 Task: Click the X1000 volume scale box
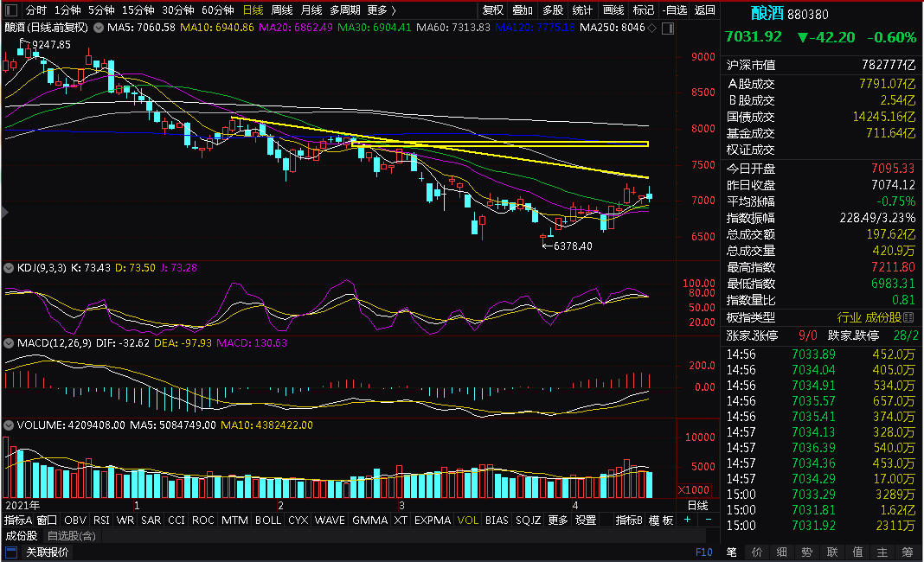[694, 490]
